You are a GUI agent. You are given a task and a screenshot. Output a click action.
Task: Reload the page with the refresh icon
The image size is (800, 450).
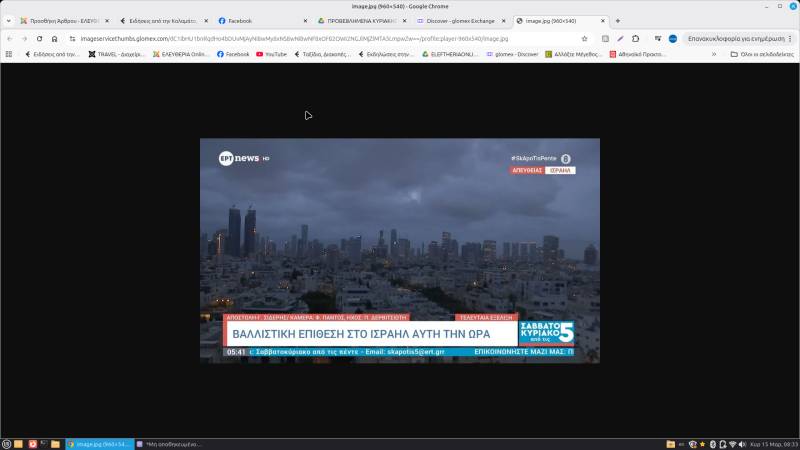[x=40, y=38]
